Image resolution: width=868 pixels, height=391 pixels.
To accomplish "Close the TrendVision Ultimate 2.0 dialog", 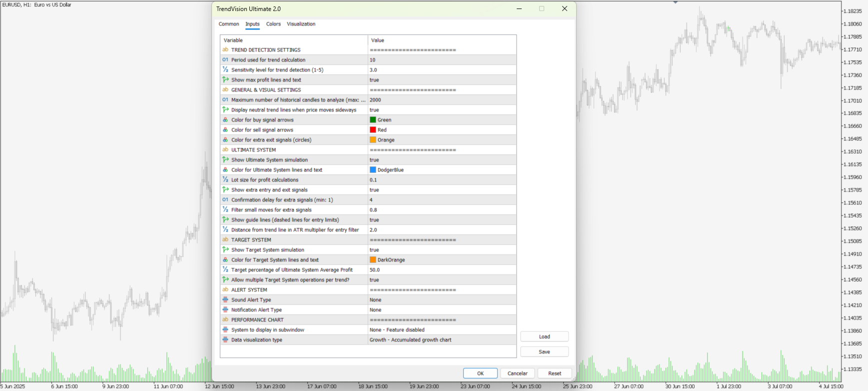I will [565, 8].
